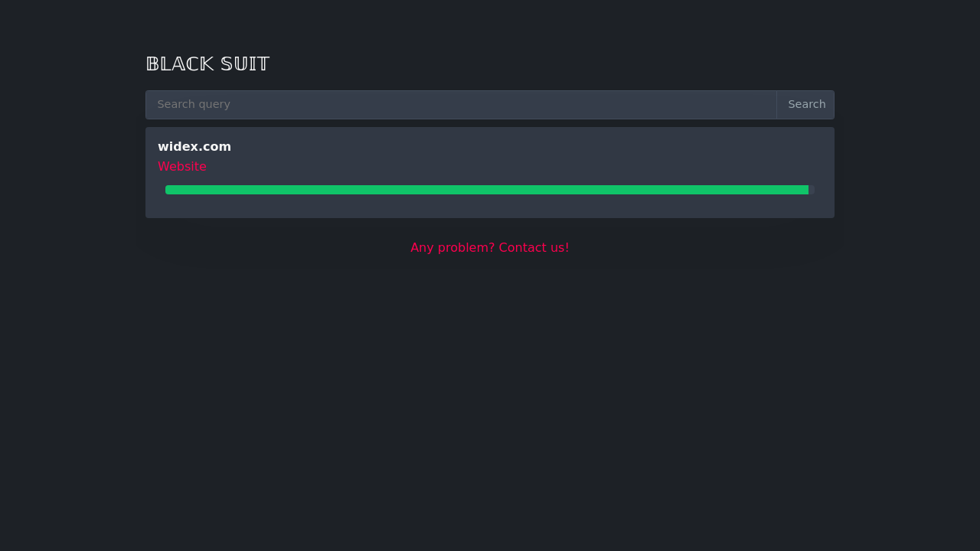Click the 'Search query' placeholder text
The height and width of the screenshot is (551, 980).
pos(194,105)
